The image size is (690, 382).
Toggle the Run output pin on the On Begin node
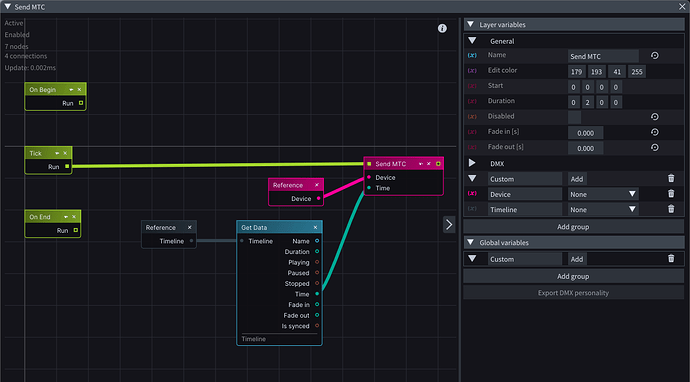(81, 103)
